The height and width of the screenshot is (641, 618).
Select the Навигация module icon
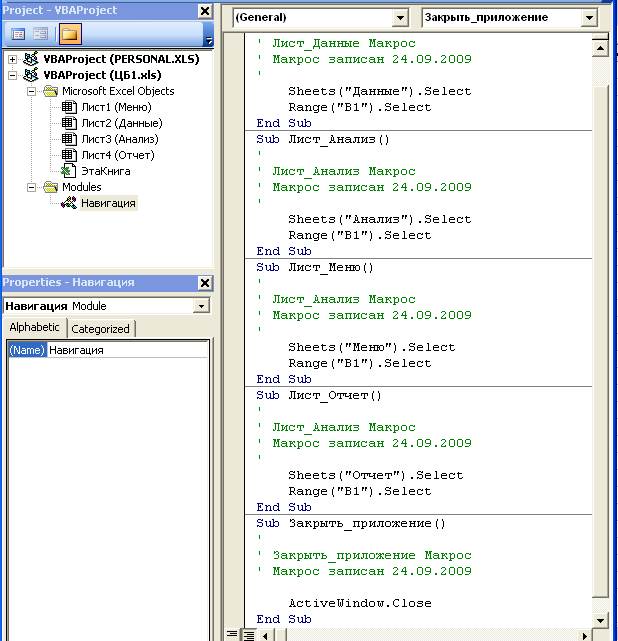69,203
